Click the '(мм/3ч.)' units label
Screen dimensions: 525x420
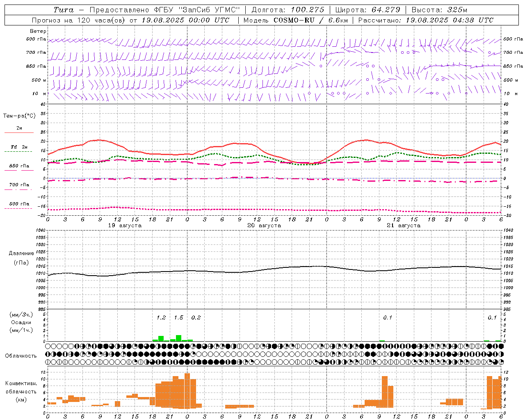pyautogui.click(x=21, y=315)
